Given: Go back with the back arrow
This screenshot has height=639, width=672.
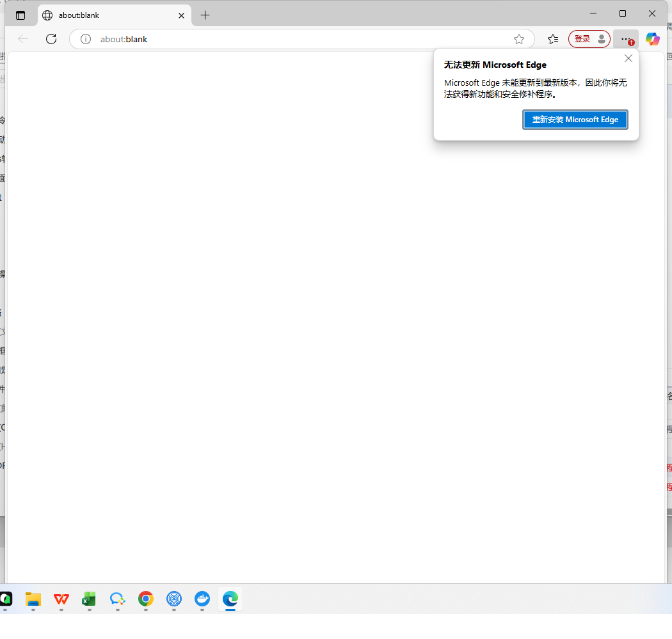Looking at the screenshot, I should (x=23, y=39).
